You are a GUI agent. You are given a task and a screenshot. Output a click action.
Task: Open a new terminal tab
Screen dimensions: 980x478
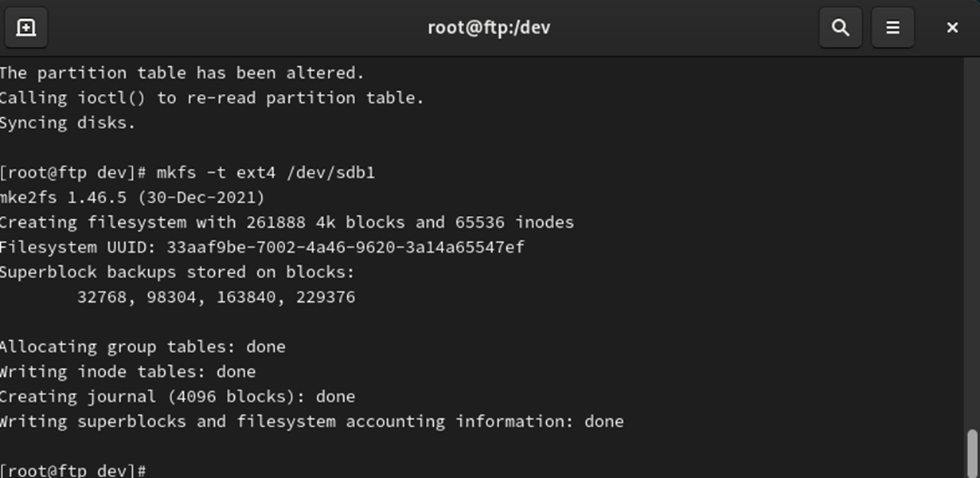coord(26,28)
